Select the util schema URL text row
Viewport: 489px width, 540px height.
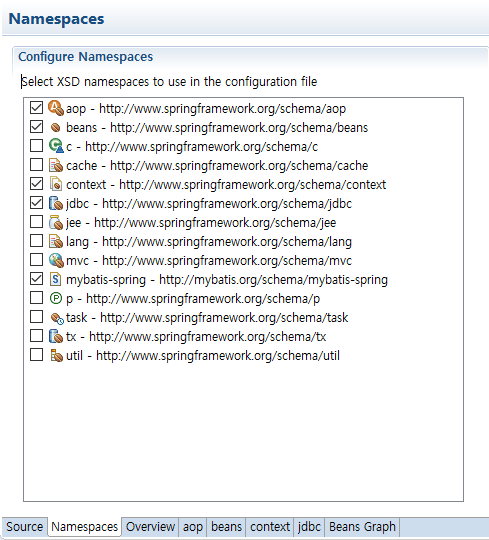pyautogui.click(x=203, y=355)
